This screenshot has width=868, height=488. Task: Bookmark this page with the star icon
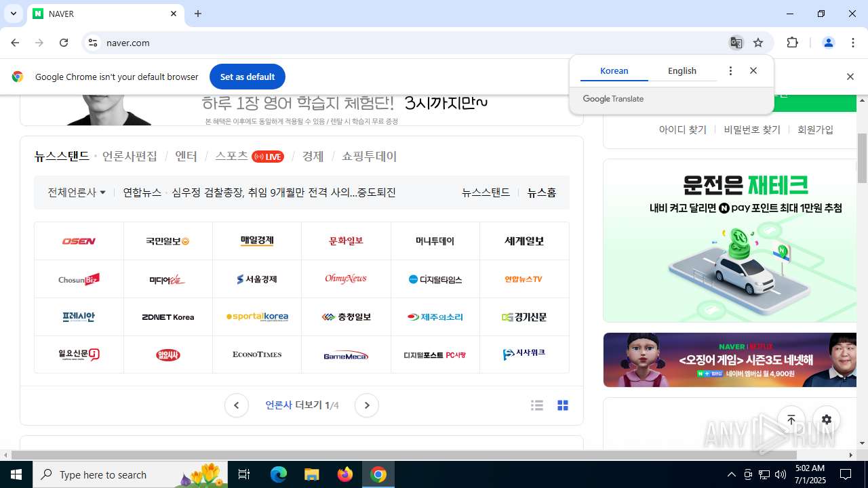tap(758, 43)
